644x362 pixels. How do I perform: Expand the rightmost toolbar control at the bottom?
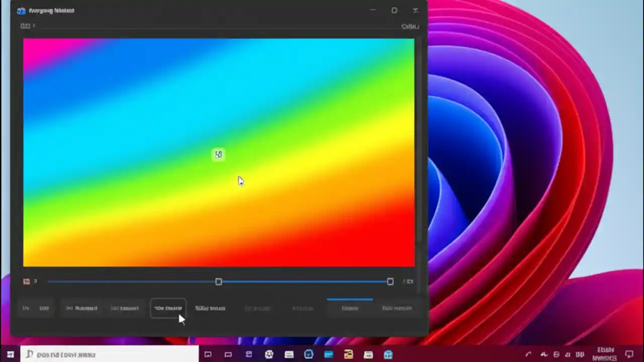click(x=397, y=308)
